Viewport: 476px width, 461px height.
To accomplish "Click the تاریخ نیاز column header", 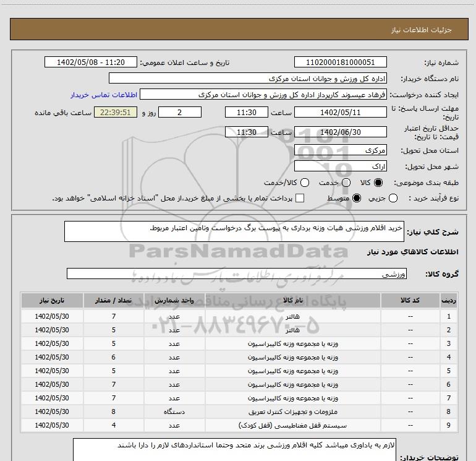I will (52, 301).
